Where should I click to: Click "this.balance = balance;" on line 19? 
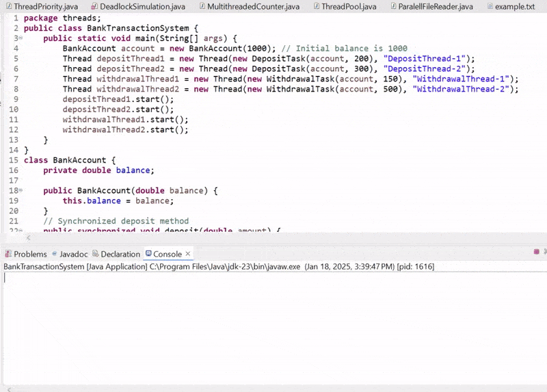pos(118,200)
